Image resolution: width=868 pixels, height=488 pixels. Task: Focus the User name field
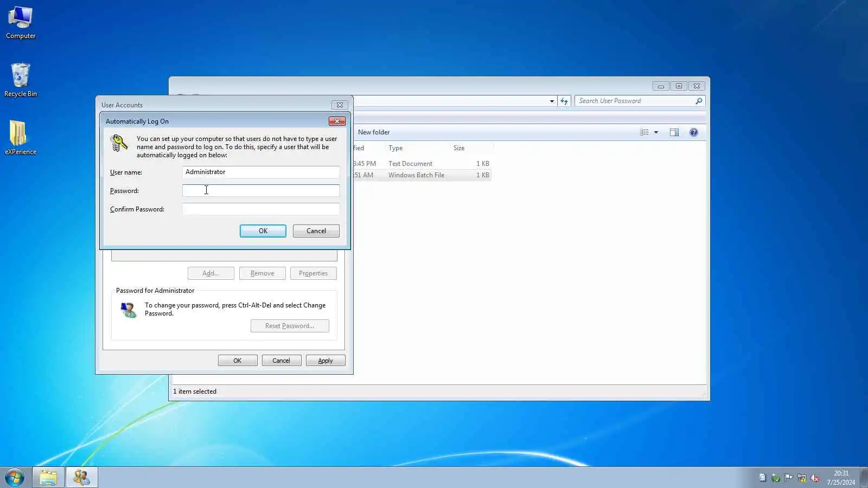pyautogui.click(x=261, y=172)
